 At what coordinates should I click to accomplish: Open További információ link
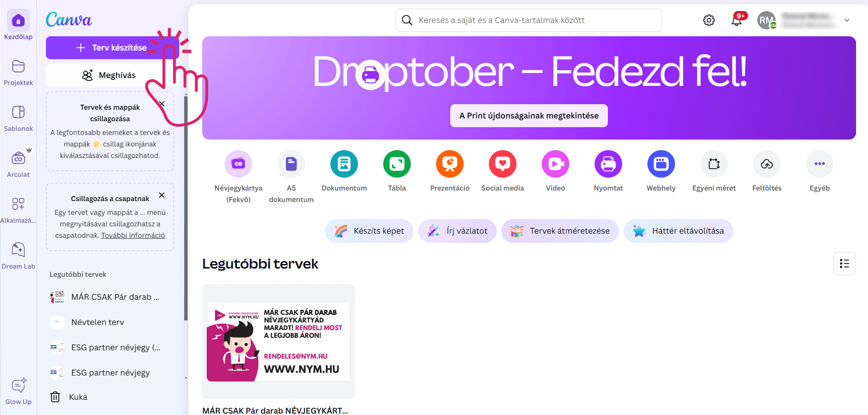133,236
